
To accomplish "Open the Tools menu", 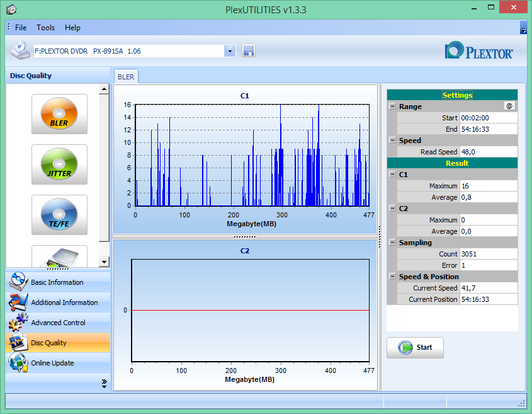I will [45, 28].
